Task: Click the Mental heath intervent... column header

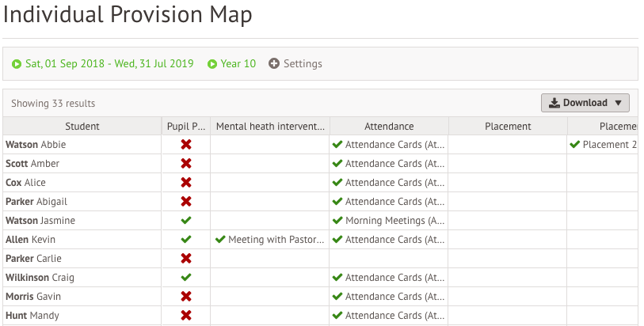Action: (x=270, y=127)
